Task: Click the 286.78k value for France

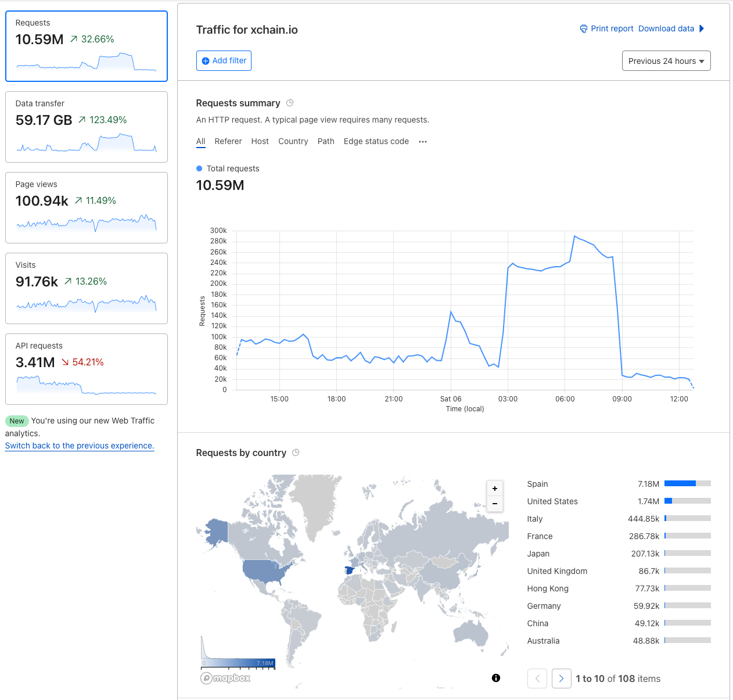Action: [x=644, y=536]
